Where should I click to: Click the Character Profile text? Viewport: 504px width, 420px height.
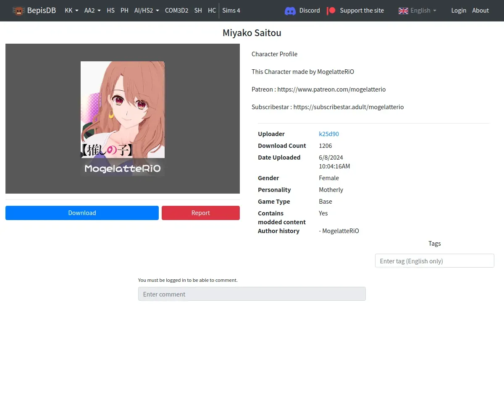point(275,54)
